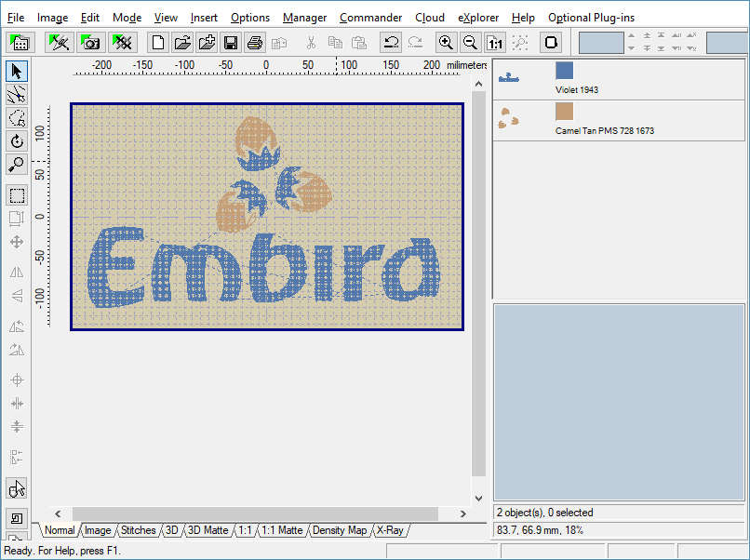
Task: Zoom in with the plus magnifier
Action: [x=446, y=43]
